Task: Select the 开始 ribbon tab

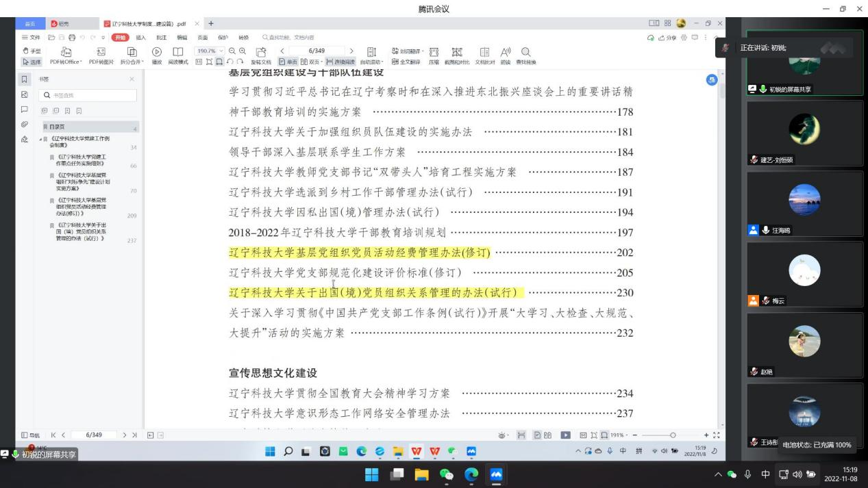Action: coord(121,37)
